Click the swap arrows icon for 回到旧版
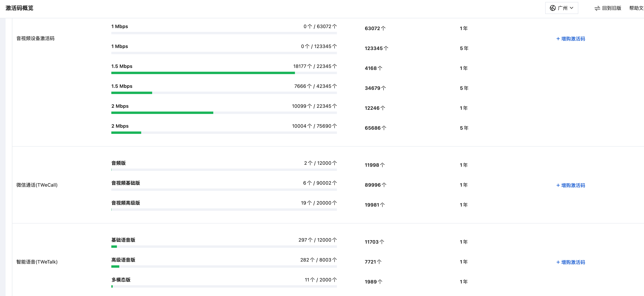The height and width of the screenshot is (296, 644). click(x=597, y=8)
